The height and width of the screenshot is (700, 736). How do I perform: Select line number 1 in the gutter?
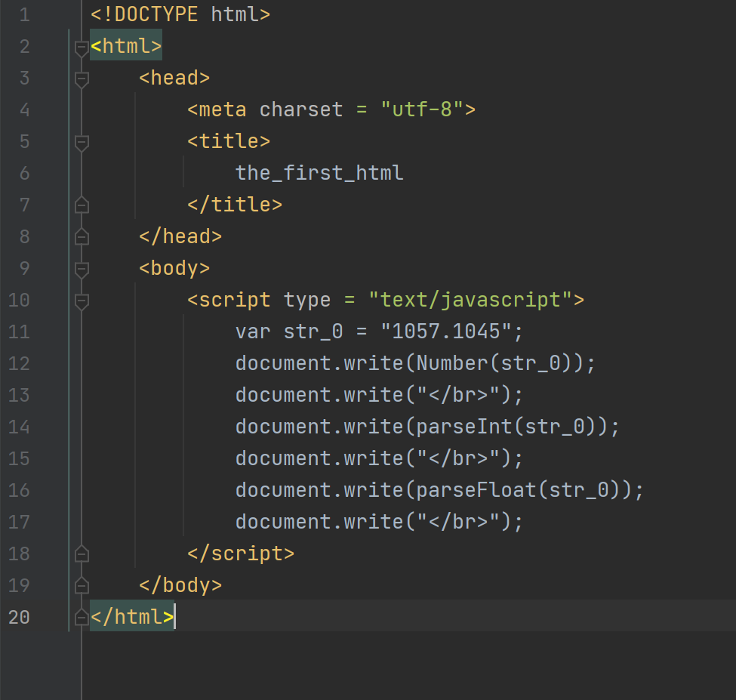pos(24,15)
